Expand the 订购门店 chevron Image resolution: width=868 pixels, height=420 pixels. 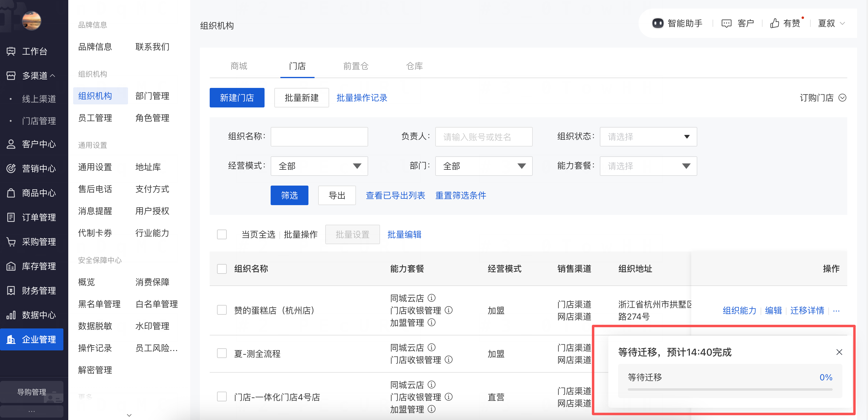(x=842, y=98)
